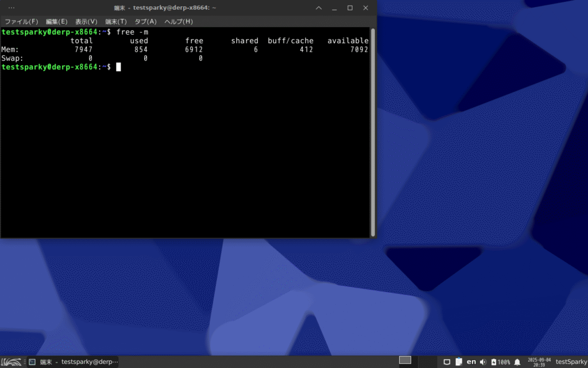Click the testSparky user label in panel
This screenshot has height=368, width=588.
(571, 362)
